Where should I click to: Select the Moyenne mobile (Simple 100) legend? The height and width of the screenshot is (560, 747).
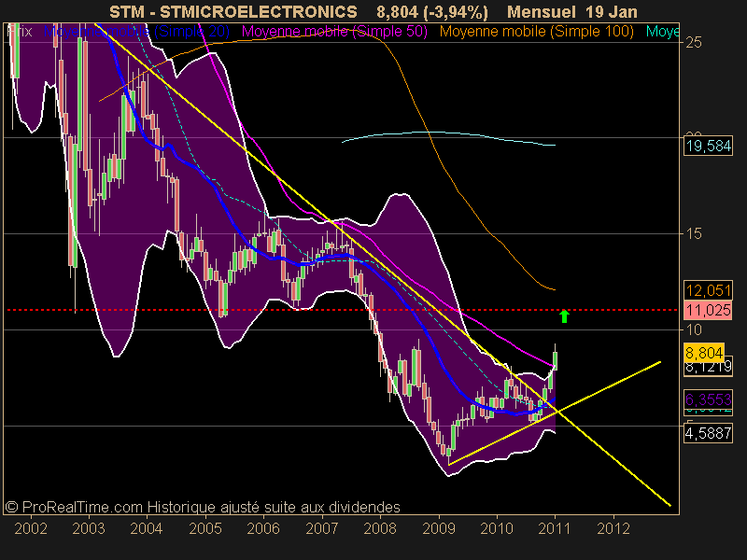point(536,32)
